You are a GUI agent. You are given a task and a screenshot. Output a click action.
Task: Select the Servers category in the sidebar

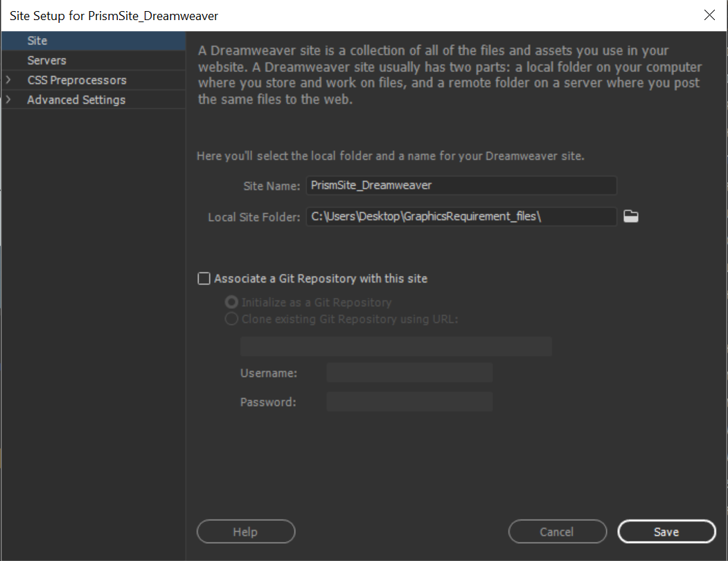tap(46, 60)
